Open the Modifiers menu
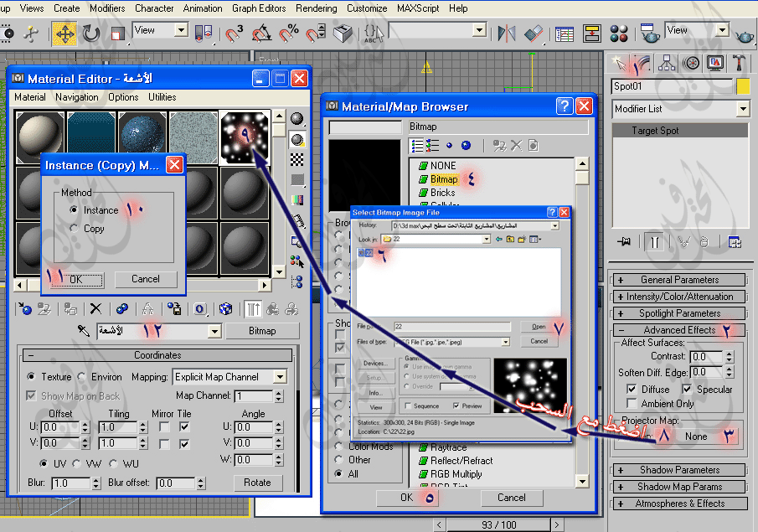 (107, 8)
